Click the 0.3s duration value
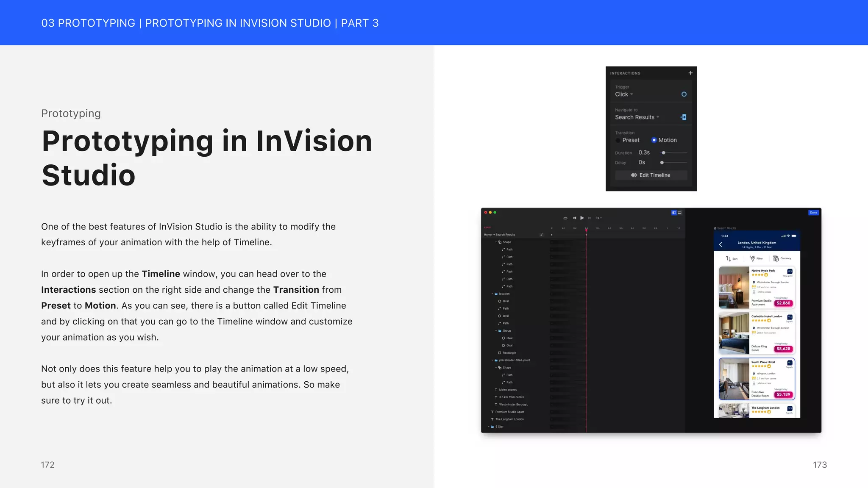 (x=644, y=152)
